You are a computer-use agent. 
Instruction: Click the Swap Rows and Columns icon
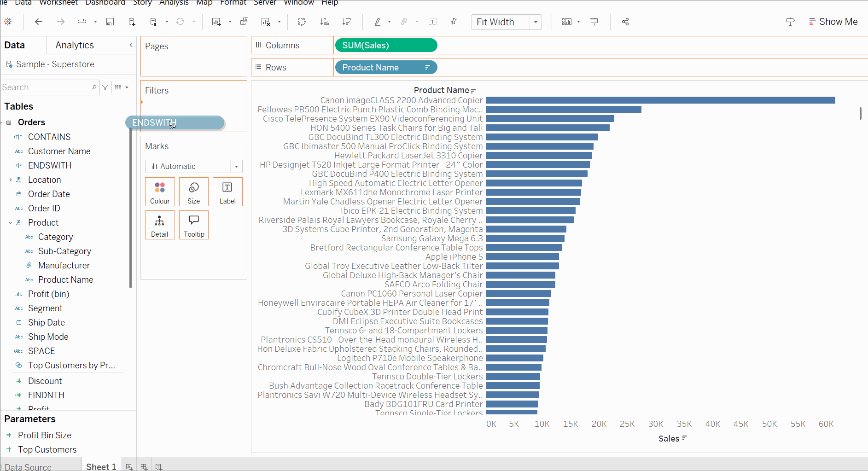coord(302,22)
